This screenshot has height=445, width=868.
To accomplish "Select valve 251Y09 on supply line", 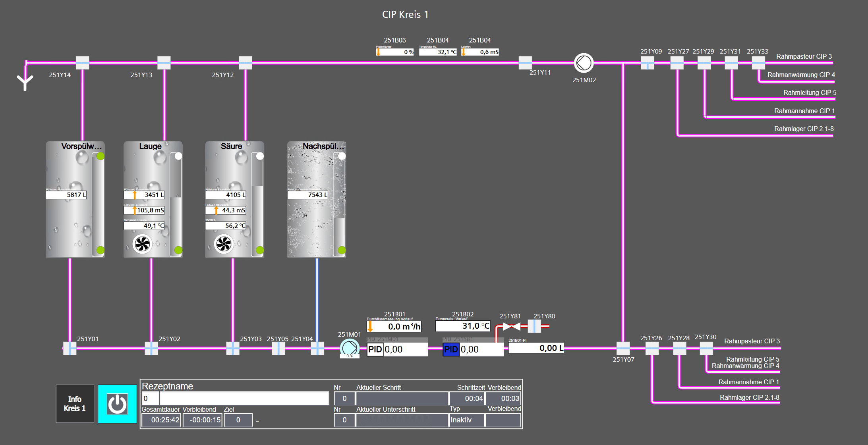I will [x=648, y=63].
